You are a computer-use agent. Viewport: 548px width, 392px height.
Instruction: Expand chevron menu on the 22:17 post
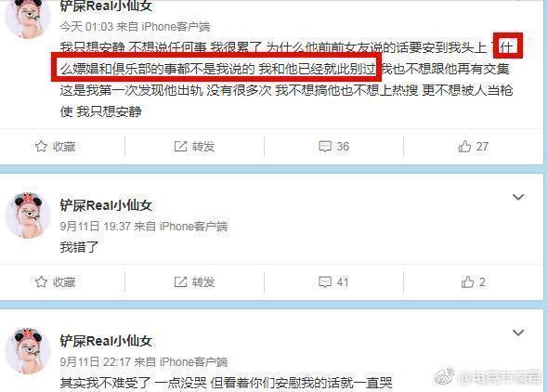point(518,333)
